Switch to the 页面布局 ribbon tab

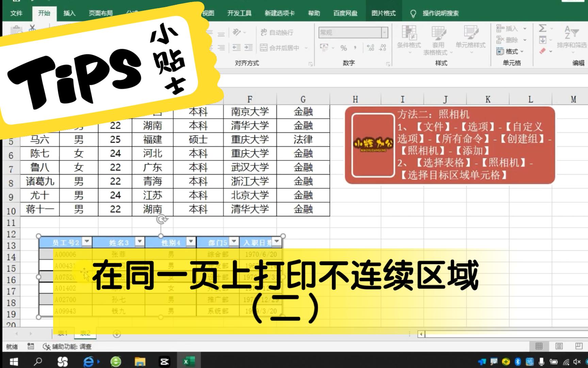(x=100, y=13)
